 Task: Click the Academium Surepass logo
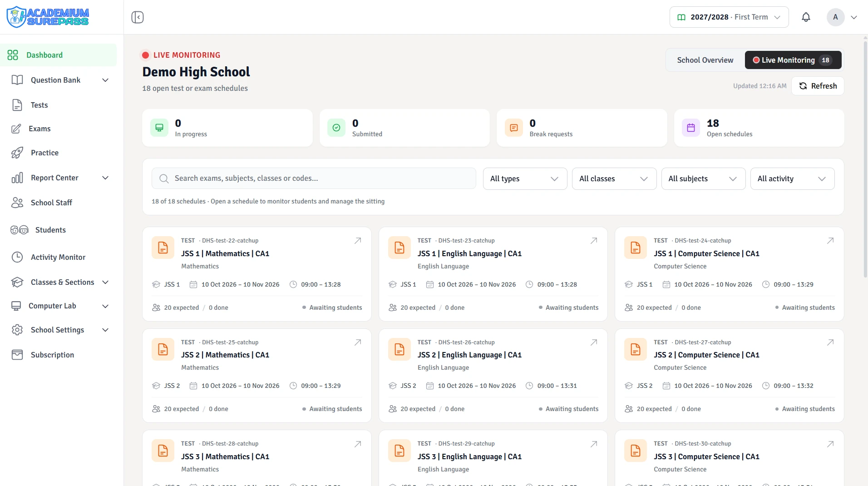pos(48,17)
